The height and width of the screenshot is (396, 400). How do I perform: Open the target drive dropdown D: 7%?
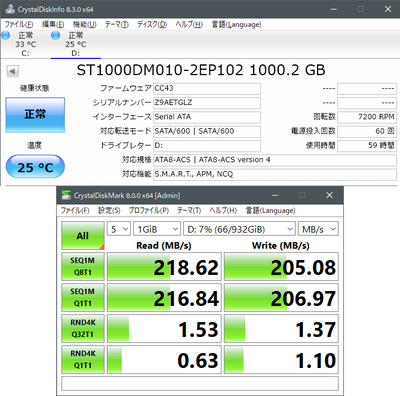(x=239, y=229)
